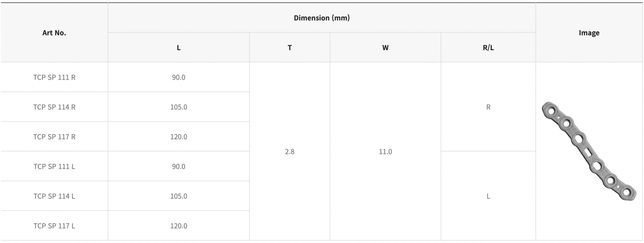The image size is (644, 243).
Task: Click the 90.0 length for TCP SP 111 R
Action: pyautogui.click(x=179, y=77)
